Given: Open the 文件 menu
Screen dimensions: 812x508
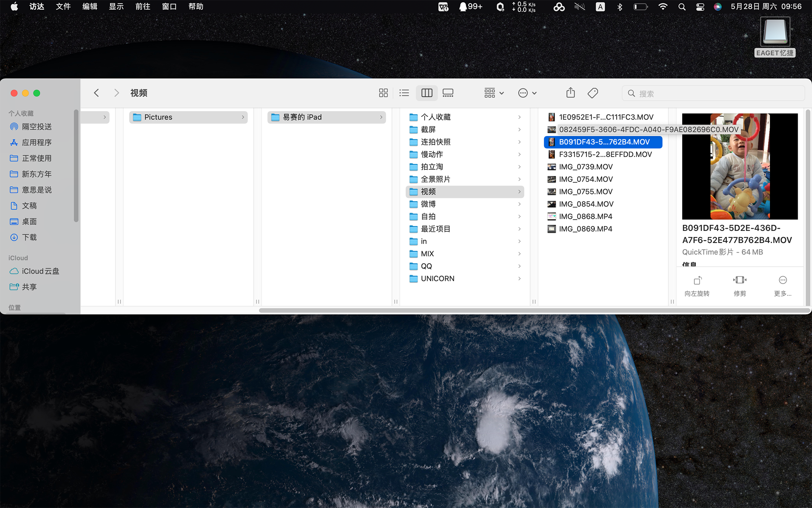Looking at the screenshot, I should (63, 7).
